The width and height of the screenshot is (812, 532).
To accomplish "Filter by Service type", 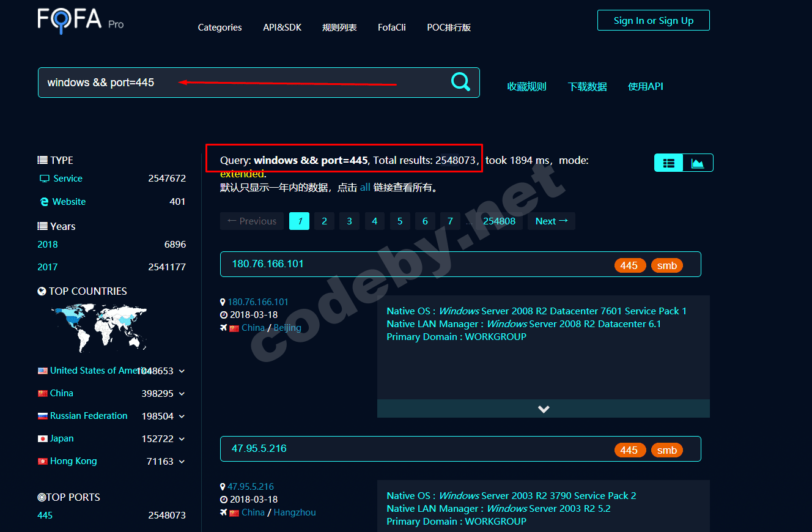I will point(67,179).
